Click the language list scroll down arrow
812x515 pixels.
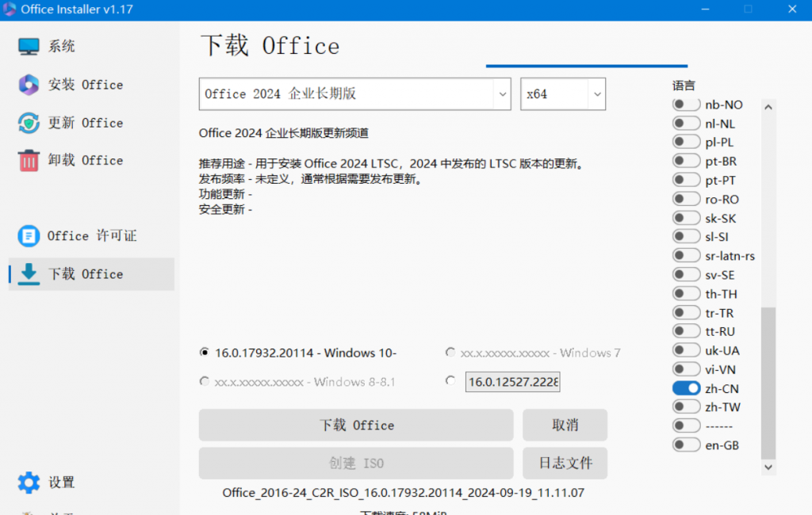pos(768,467)
